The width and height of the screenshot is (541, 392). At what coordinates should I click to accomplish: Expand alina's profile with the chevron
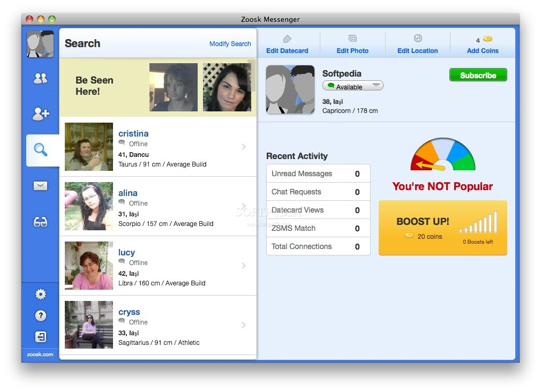point(244,206)
